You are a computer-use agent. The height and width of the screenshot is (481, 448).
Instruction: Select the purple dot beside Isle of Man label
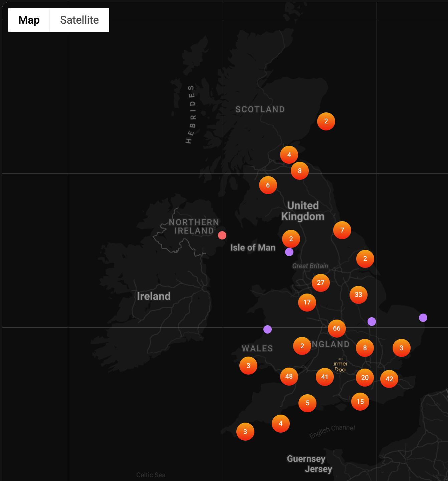click(x=289, y=252)
